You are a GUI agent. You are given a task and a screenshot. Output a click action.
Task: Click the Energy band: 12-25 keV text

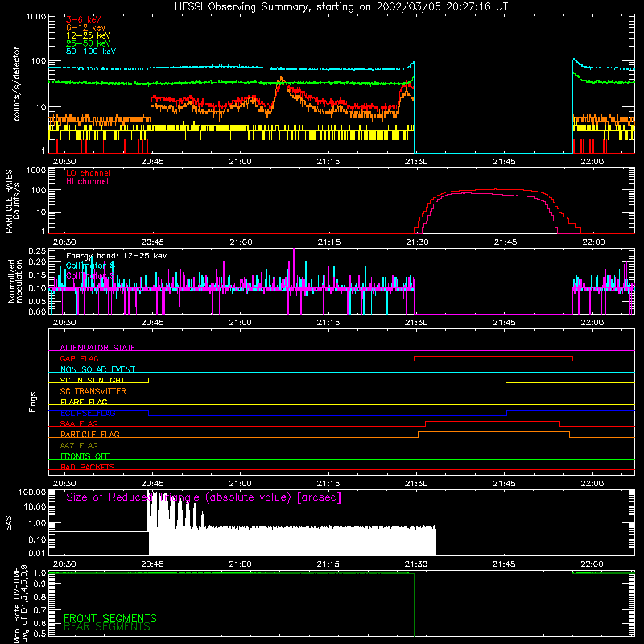coord(117,256)
